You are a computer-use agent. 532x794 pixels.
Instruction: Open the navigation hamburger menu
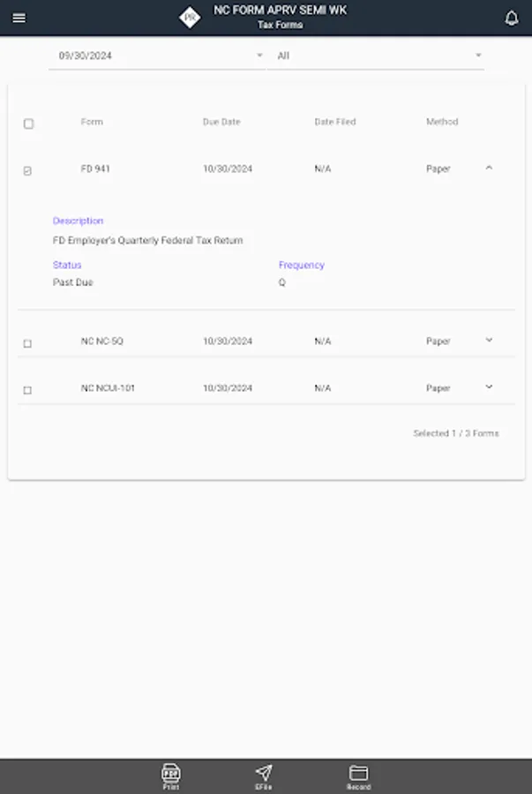(x=19, y=17)
